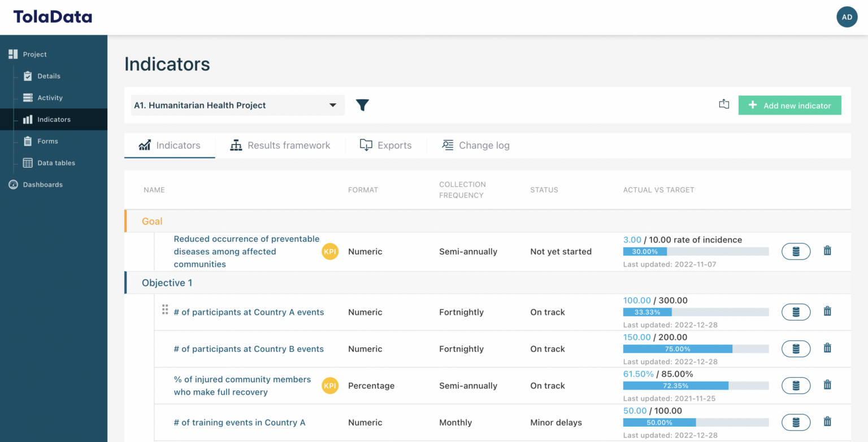Select Dashboards in the left sidebar
The image size is (868, 442).
pyautogui.click(x=42, y=184)
